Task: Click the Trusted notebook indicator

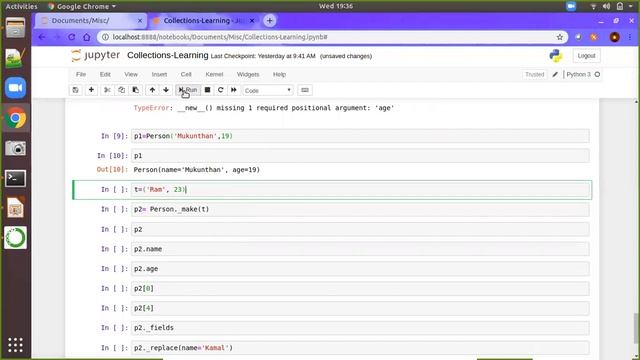Action: tap(534, 74)
